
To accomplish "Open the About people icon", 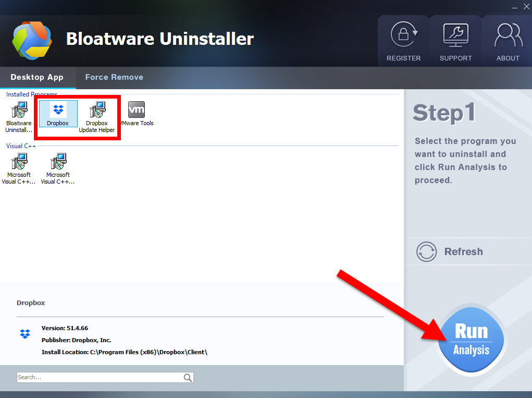I will pyautogui.click(x=508, y=35).
